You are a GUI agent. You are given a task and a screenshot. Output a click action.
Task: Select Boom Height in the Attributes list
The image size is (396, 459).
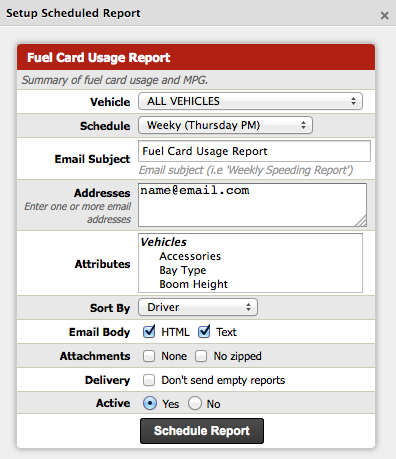click(194, 284)
